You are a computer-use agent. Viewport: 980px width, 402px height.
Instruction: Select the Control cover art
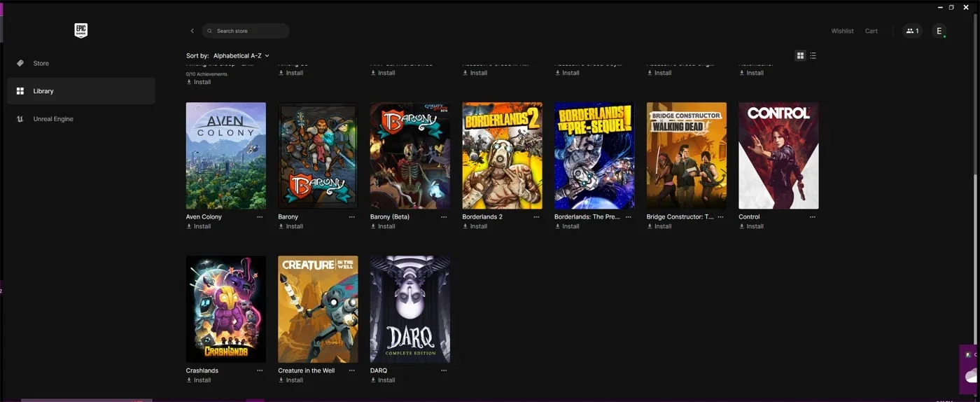point(778,155)
